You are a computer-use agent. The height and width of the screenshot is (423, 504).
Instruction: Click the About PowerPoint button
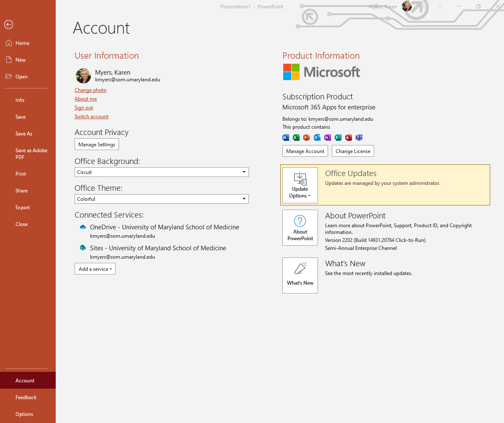tap(300, 228)
